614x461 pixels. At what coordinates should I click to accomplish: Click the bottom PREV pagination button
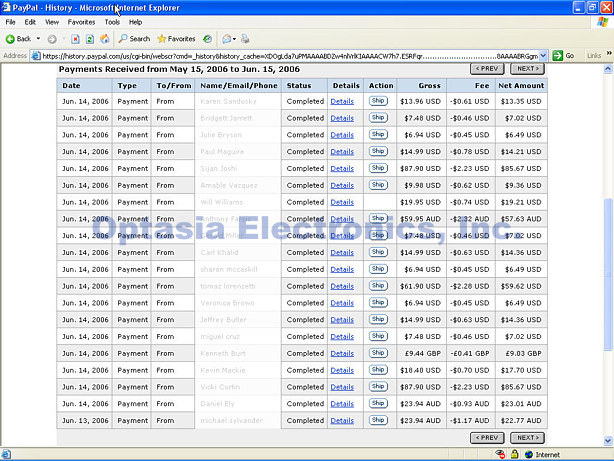click(486, 437)
